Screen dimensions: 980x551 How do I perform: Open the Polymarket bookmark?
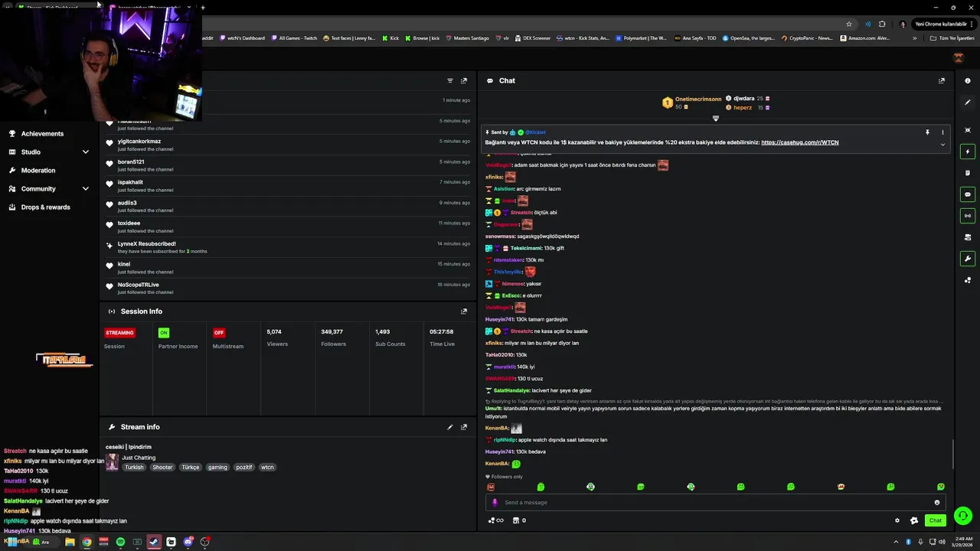point(641,38)
